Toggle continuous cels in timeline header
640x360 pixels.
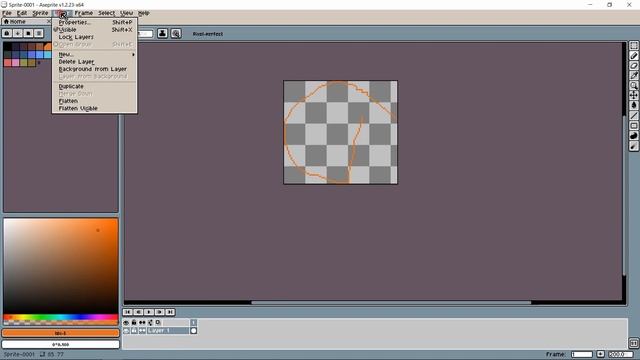[x=142, y=322]
